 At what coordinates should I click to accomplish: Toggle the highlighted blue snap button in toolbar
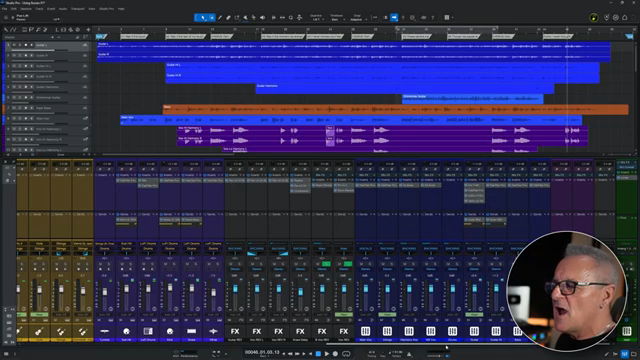(394, 18)
